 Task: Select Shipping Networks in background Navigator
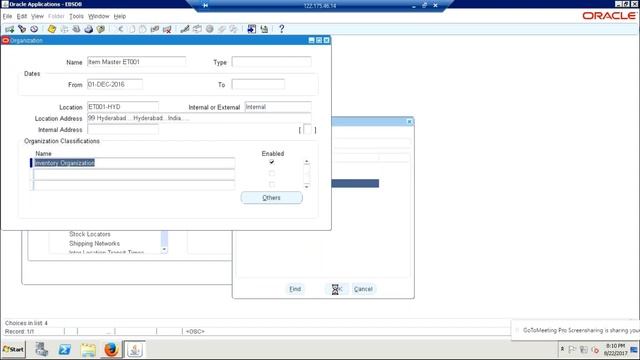coord(94,244)
